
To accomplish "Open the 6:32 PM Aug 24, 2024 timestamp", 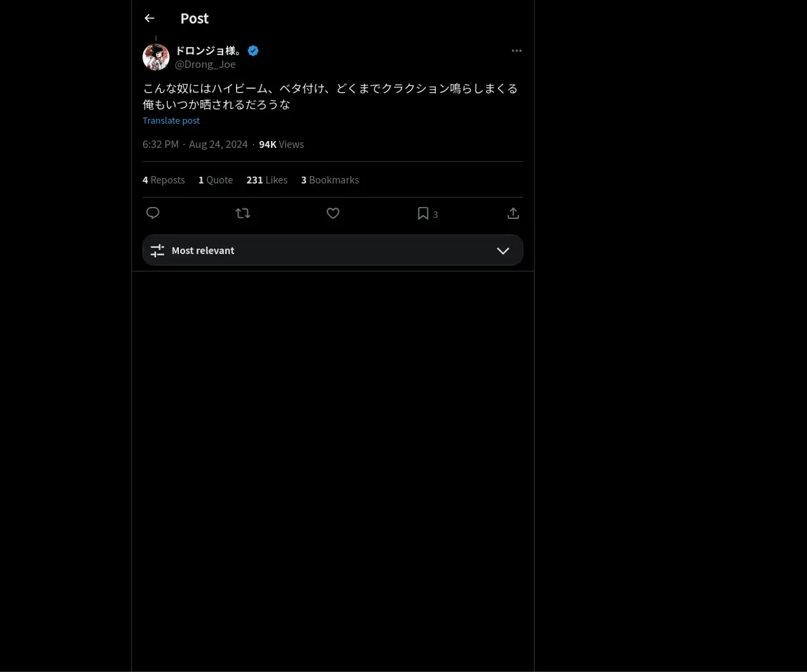I will click(195, 144).
